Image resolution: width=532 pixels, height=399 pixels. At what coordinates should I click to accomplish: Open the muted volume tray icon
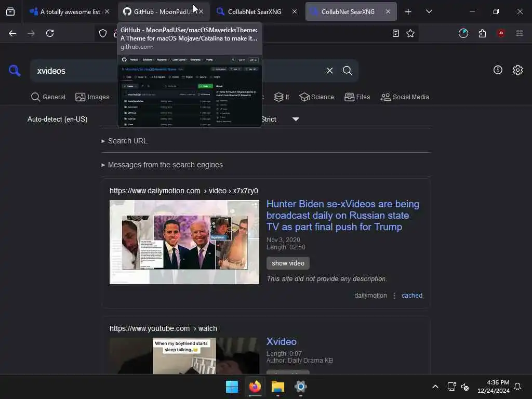coord(465,387)
